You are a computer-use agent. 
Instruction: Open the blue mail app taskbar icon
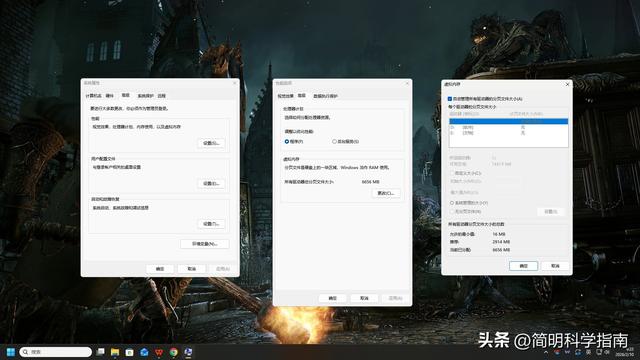coord(144,352)
